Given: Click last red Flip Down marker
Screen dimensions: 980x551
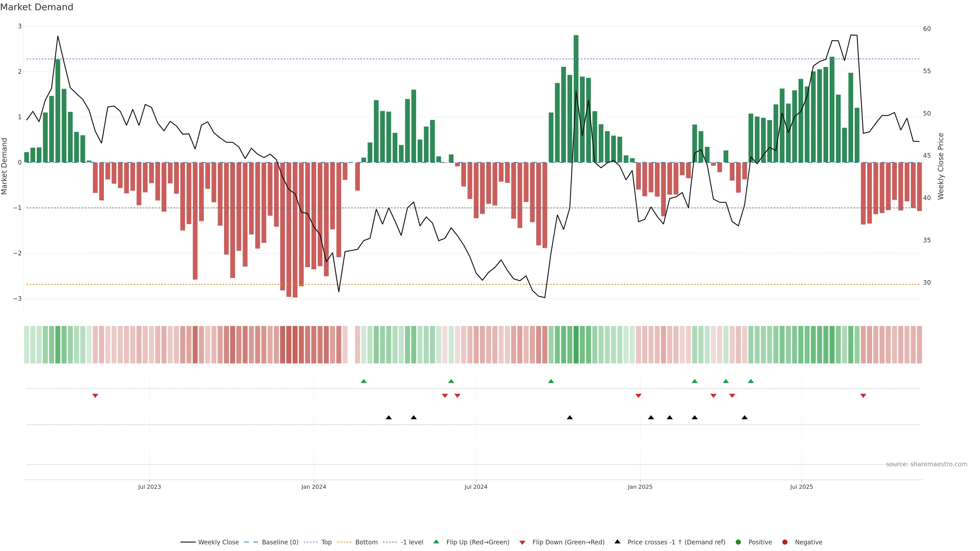Looking at the screenshot, I should [863, 396].
